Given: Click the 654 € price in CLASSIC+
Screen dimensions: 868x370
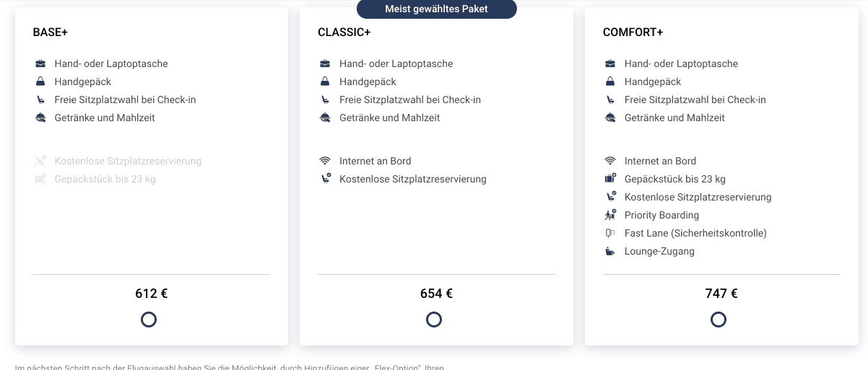Looking at the screenshot, I should [x=436, y=294].
